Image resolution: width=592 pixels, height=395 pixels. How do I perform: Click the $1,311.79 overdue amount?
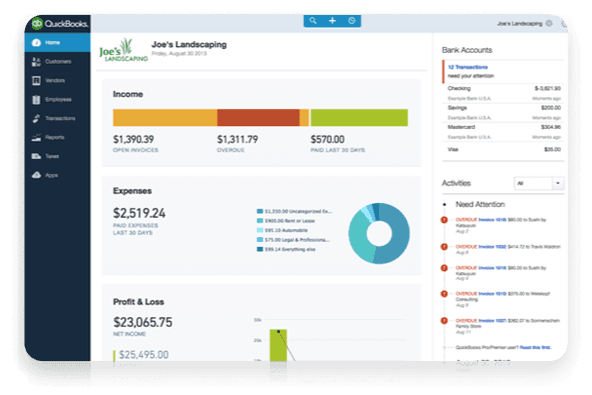click(x=237, y=139)
